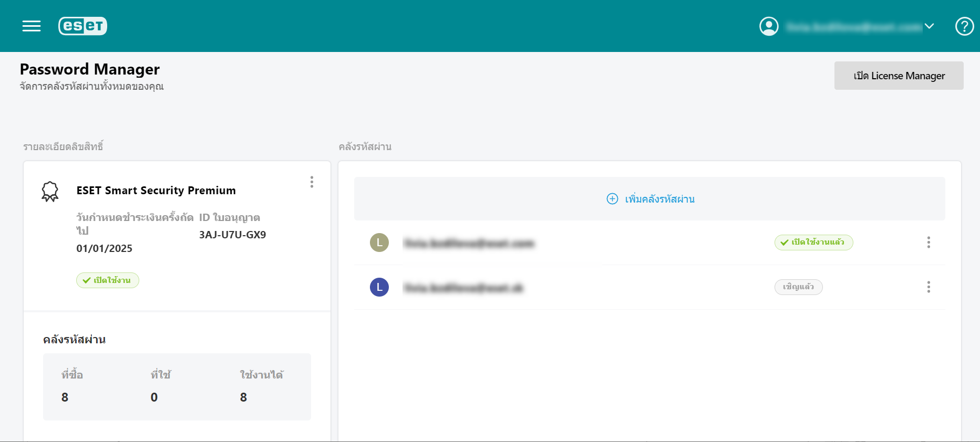Click the Password Manager heading
This screenshot has height=442, width=980.
(90, 69)
